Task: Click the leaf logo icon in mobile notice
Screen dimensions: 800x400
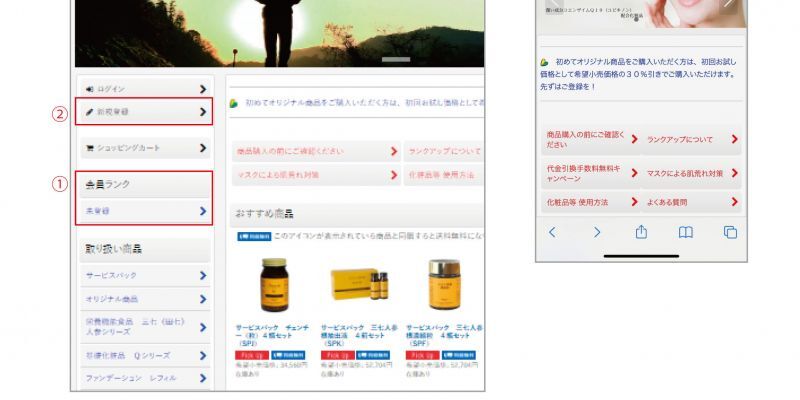Action: [544, 62]
